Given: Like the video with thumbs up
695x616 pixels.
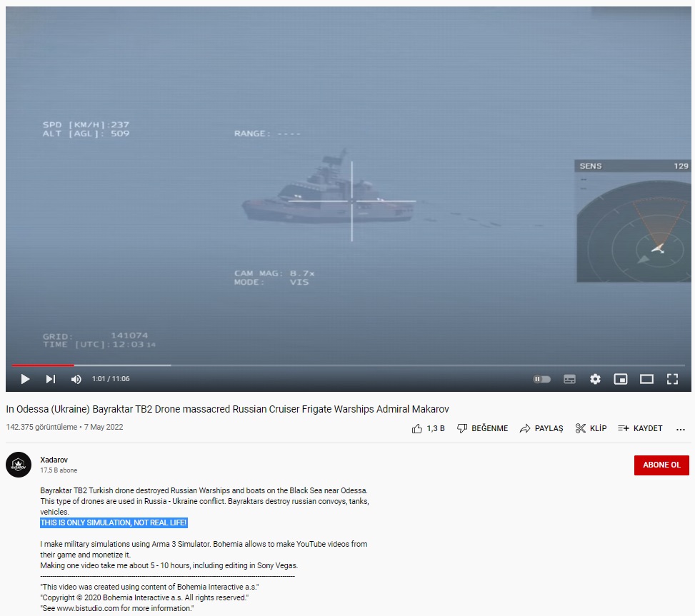Looking at the screenshot, I should 428,428.
